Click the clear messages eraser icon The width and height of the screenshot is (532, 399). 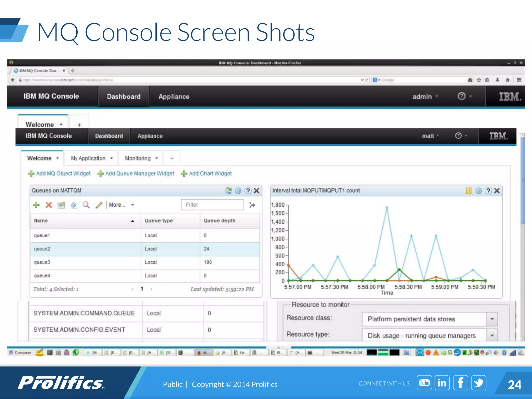point(74,205)
